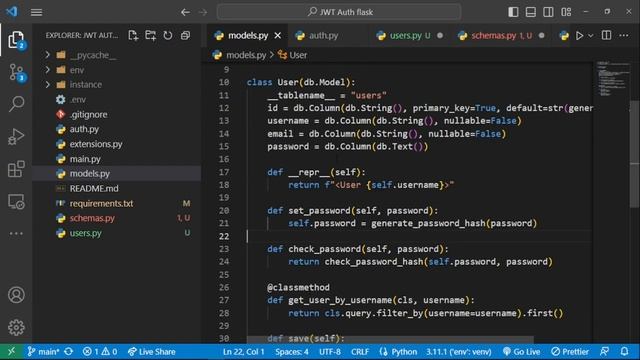640x360 pixels.
Task: Synchronize changes in status bar
Action: [x=69, y=351]
